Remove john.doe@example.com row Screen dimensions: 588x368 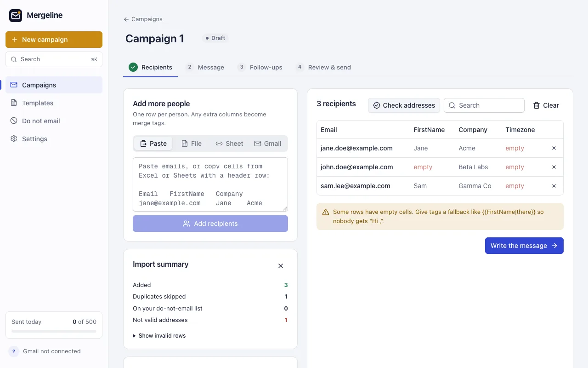click(554, 167)
